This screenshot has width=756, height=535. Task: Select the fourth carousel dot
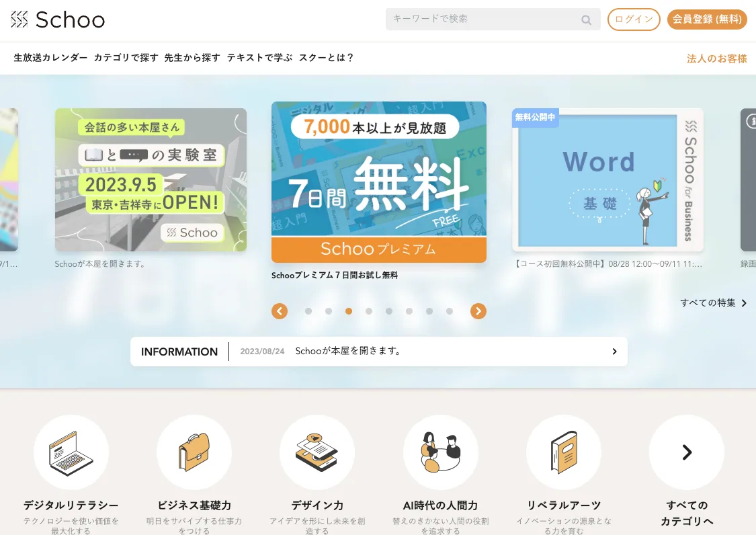(369, 311)
